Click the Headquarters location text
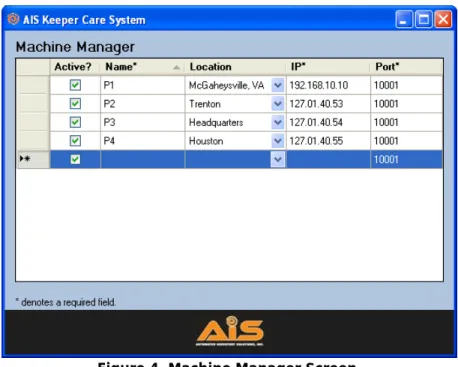This screenshot has height=367, width=458. tap(216, 123)
